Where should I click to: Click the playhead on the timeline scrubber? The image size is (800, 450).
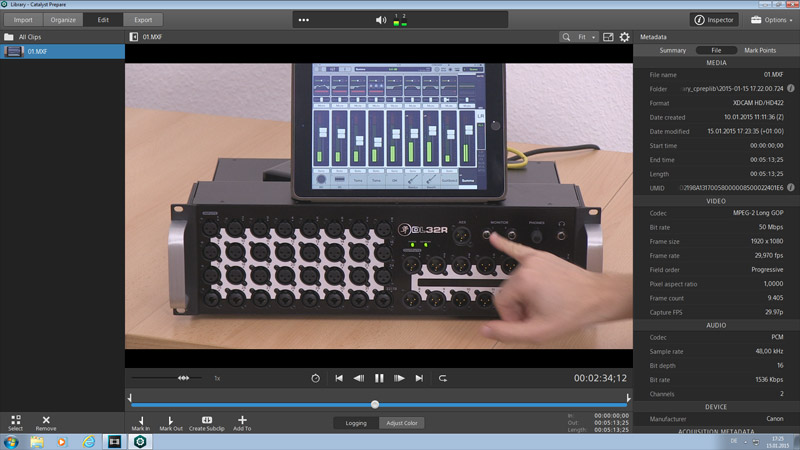[375, 404]
